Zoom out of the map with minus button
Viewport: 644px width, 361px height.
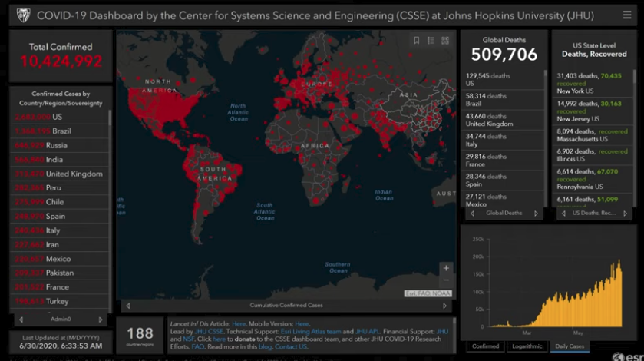point(446,280)
